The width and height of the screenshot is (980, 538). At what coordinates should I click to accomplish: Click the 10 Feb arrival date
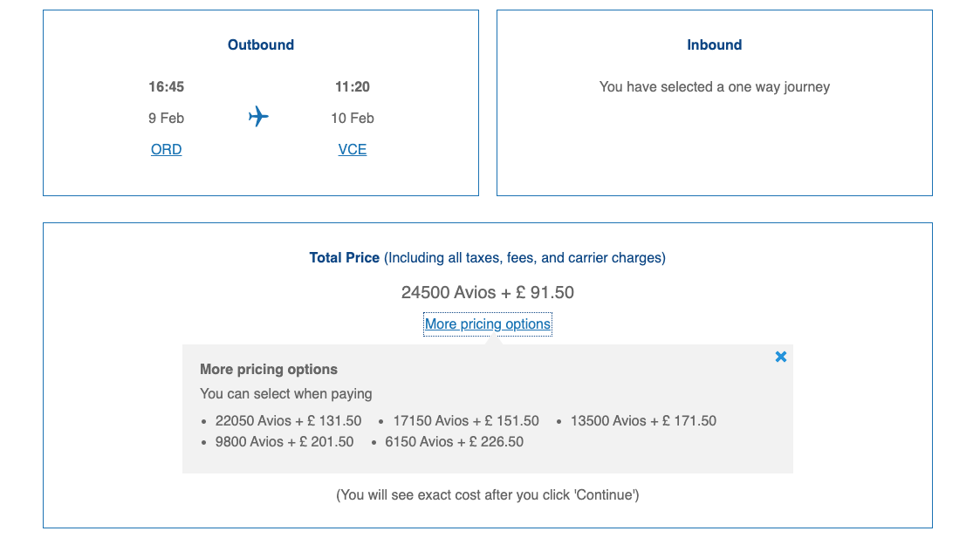pyautogui.click(x=353, y=118)
